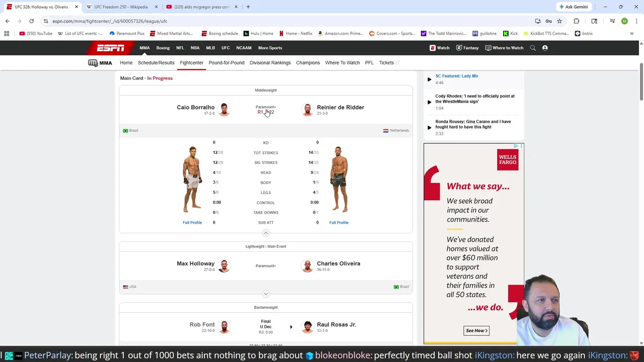Image resolution: width=644 pixels, height=362 pixels.
Task: Click Reinier de Ridder's headshot thumbnail
Action: [307, 109]
